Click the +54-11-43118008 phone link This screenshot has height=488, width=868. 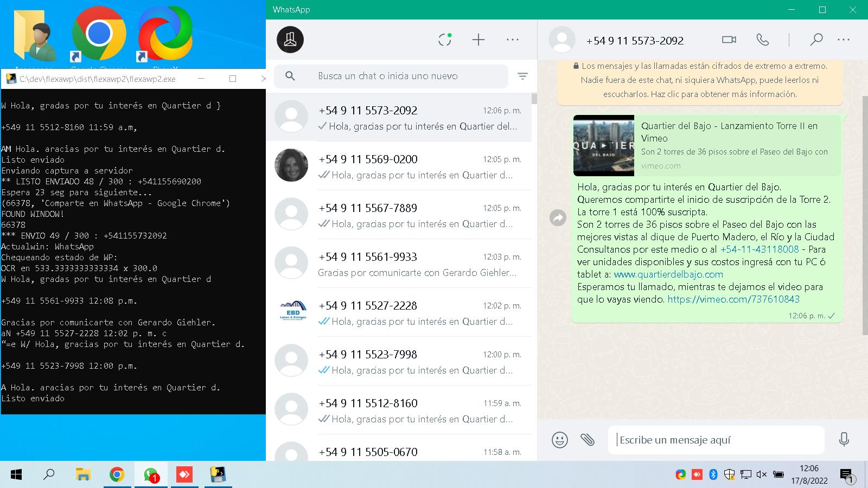coord(759,249)
